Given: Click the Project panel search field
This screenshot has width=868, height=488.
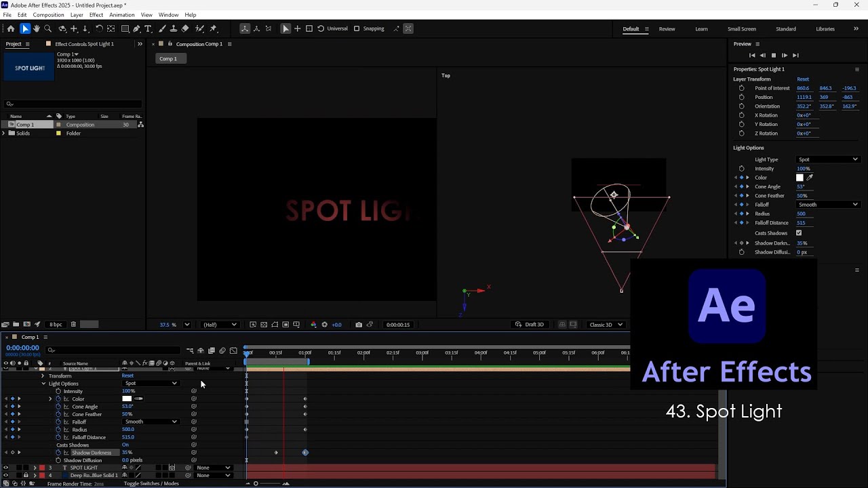Looking at the screenshot, I should (73, 104).
